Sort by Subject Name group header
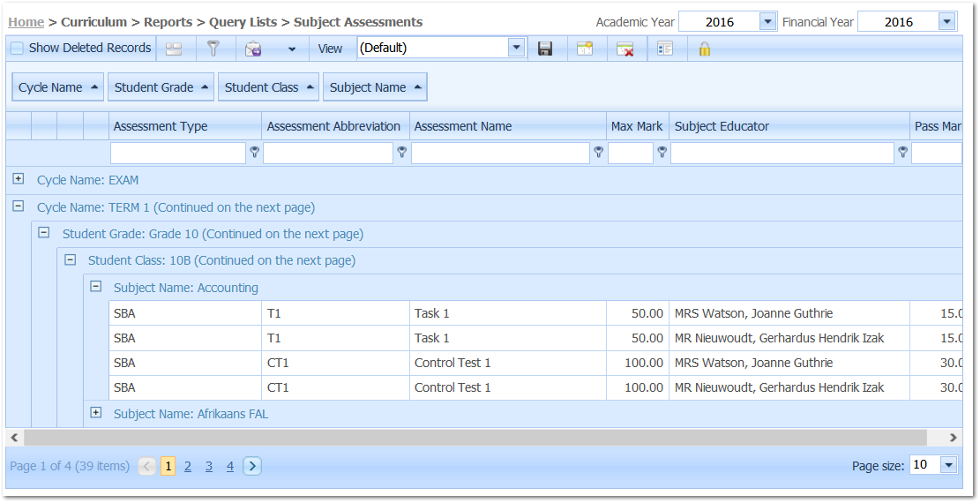The image size is (980, 503). click(375, 87)
